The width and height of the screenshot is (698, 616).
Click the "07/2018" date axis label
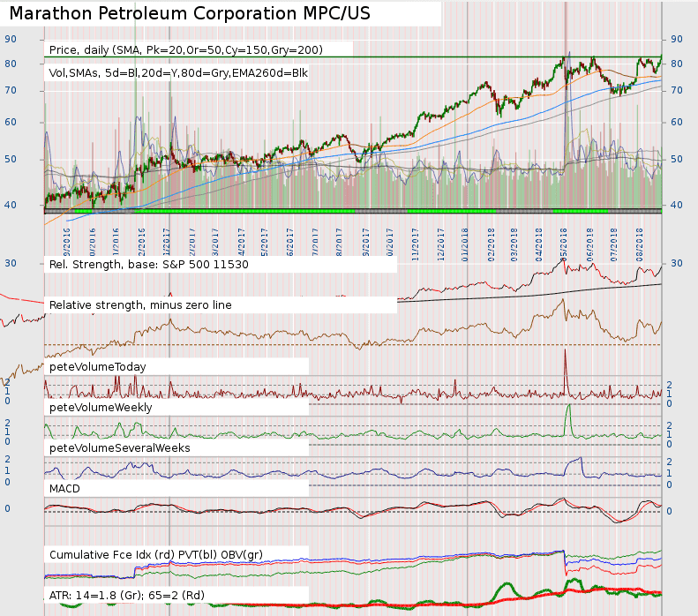pyautogui.click(x=614, y=244)
